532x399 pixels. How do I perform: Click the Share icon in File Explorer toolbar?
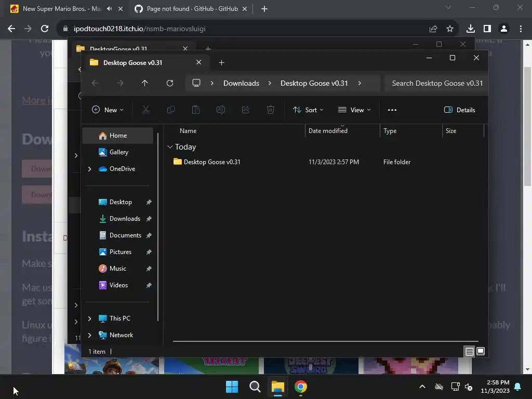coord(246,110)
